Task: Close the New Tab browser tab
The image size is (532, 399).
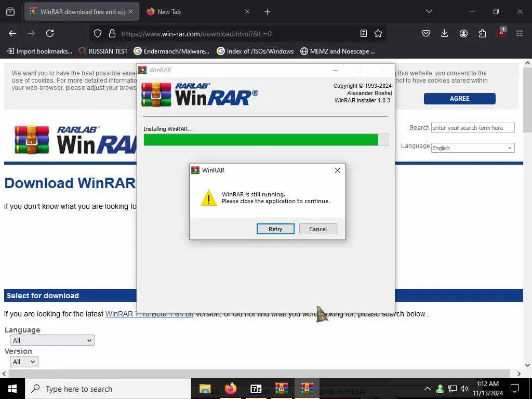Action: (x=247, y=11)
